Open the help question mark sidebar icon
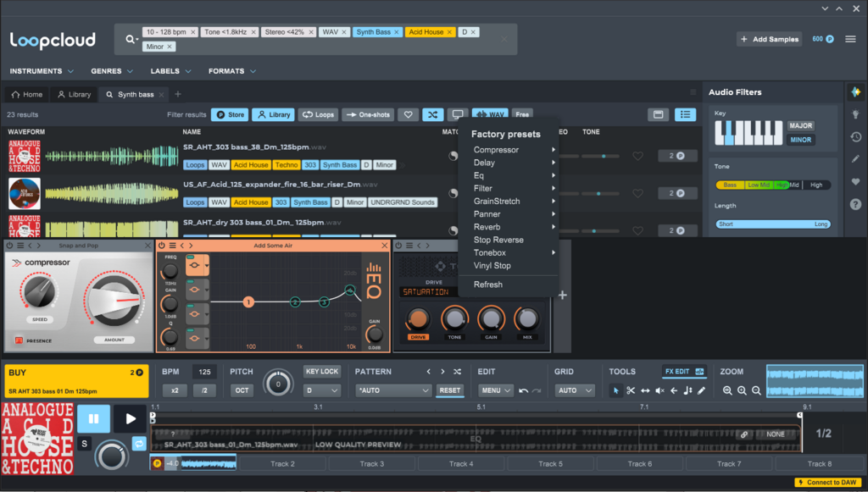Viewport: 868px width, 492px height. point(856,204)
